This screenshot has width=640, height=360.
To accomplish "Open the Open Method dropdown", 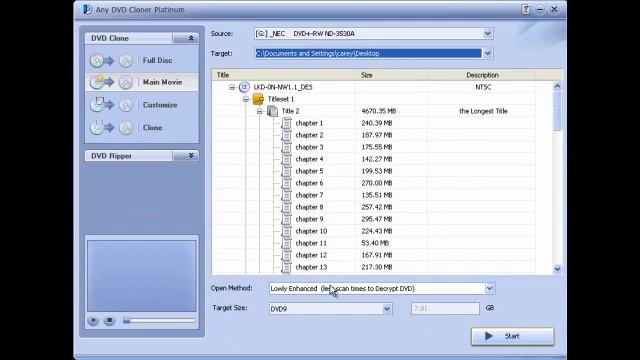I will [489, 289].
